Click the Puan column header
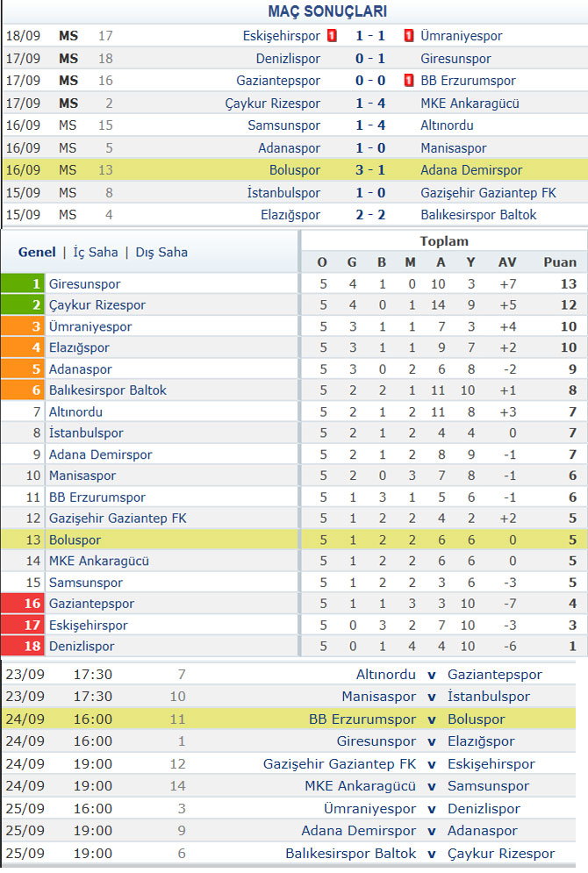This screenshot has height=873, width=588. click(x=560, y=262)
